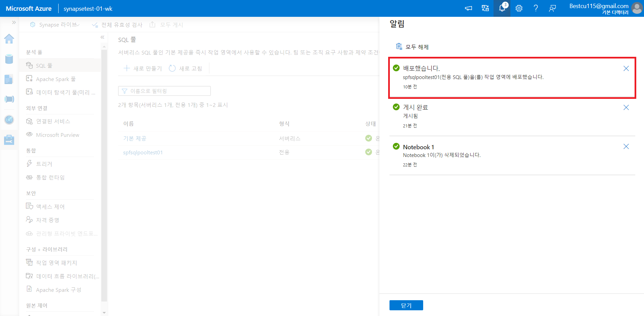Open the spfsqlpooltest01 pool link
644x316 pixels.
[143, 153]
